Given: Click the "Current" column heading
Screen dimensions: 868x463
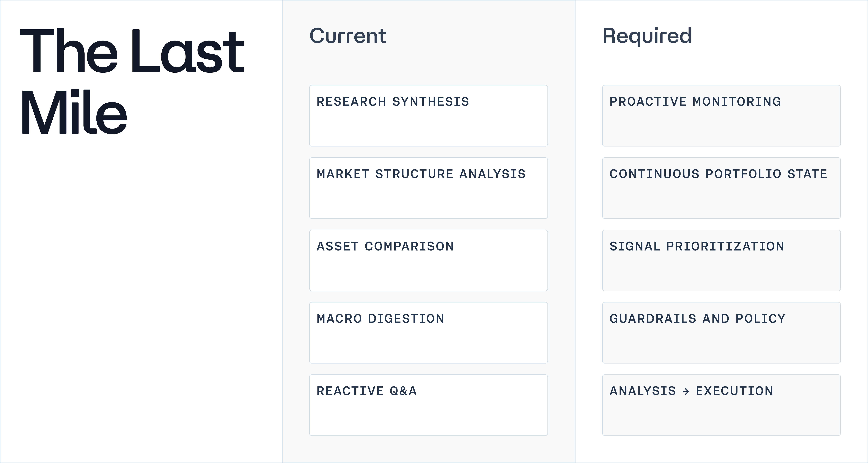Looking at the screenshot, I should point(347,36).
